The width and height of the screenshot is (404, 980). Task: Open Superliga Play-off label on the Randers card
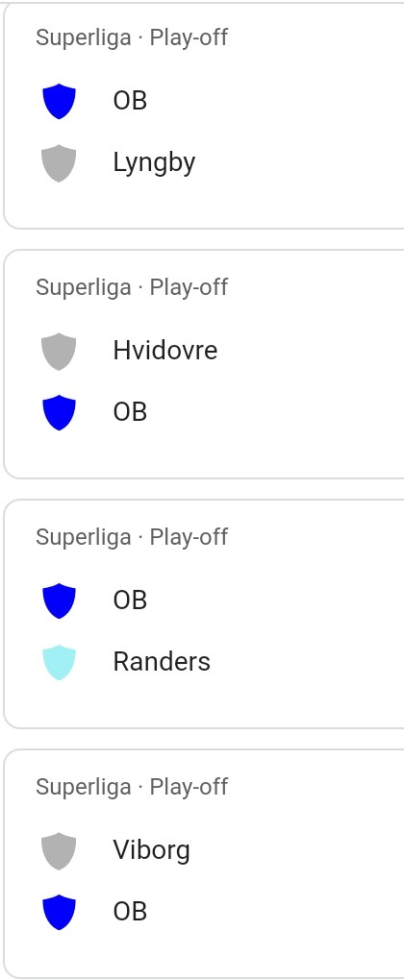point(132,537)
